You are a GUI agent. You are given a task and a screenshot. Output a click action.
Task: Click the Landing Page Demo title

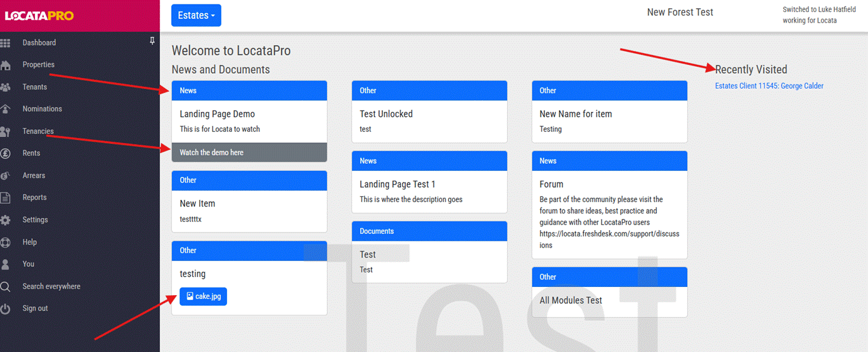pyautogui.click(x=217, y=114)
